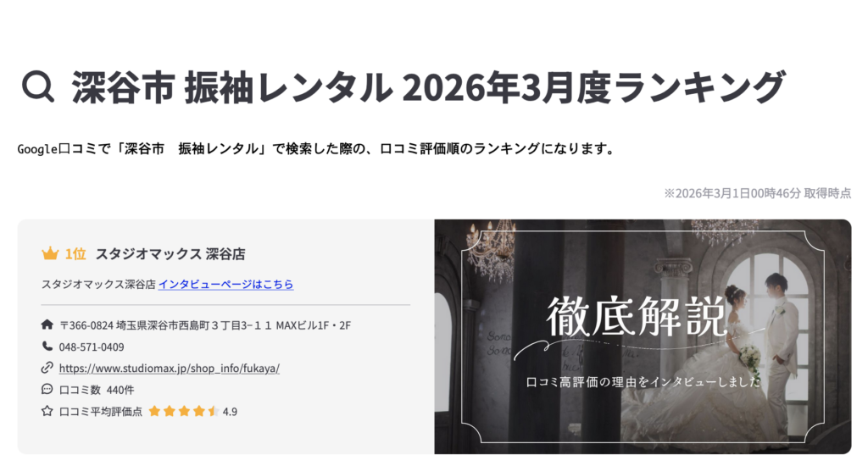868x466 pixels.
Task: Click the speech bubble review count icon
Action: click(x=47, y=389)
